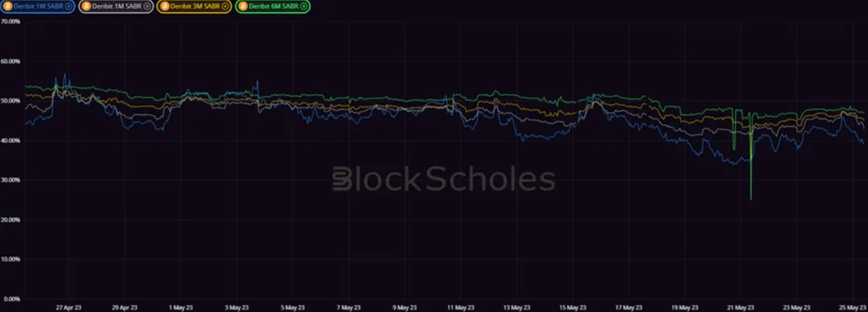Viewport: 868px width, 312px height.
Task: Click the 23 May 23 date label
Action: [797, 307]
